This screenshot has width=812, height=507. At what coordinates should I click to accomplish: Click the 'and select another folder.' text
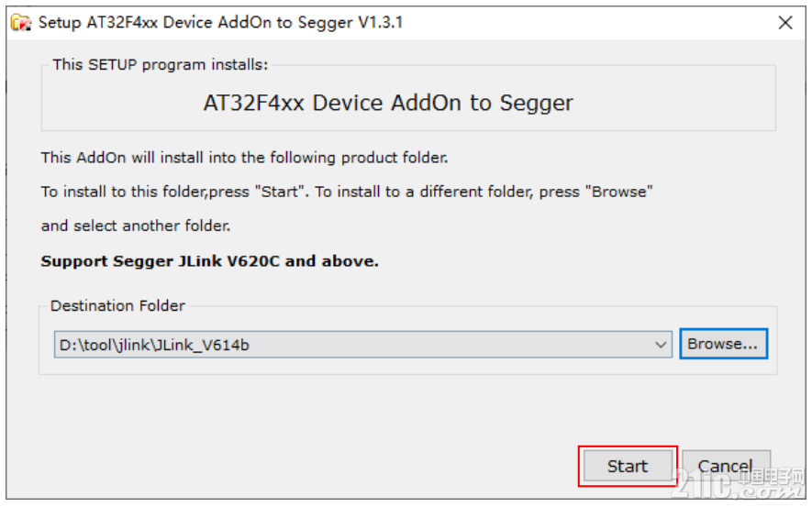pyautogui.click(x=136, y=226)
